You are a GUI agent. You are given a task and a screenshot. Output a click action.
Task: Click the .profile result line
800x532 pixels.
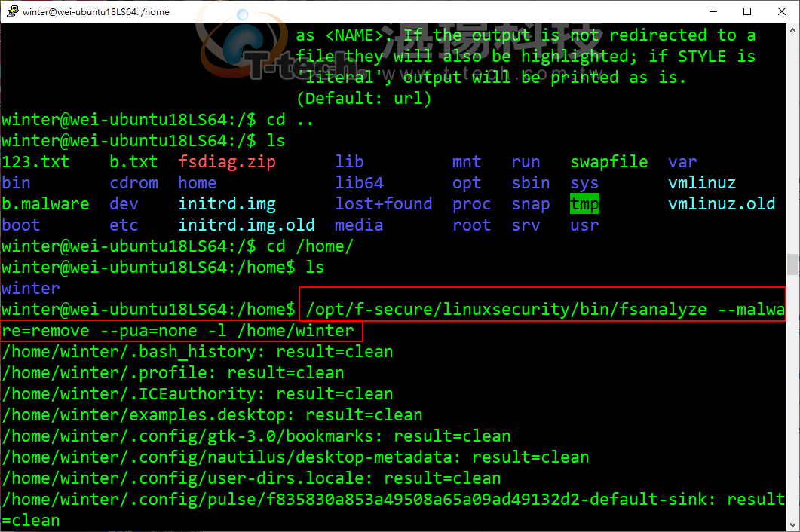173,373
